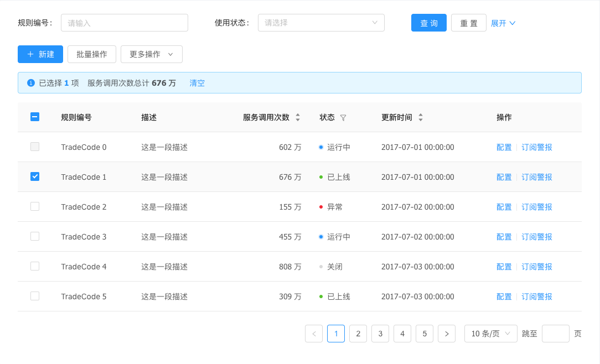Open the 更多操作 dropdown menu
Screen dimensions: 600x364
click(x=151, y=54)
